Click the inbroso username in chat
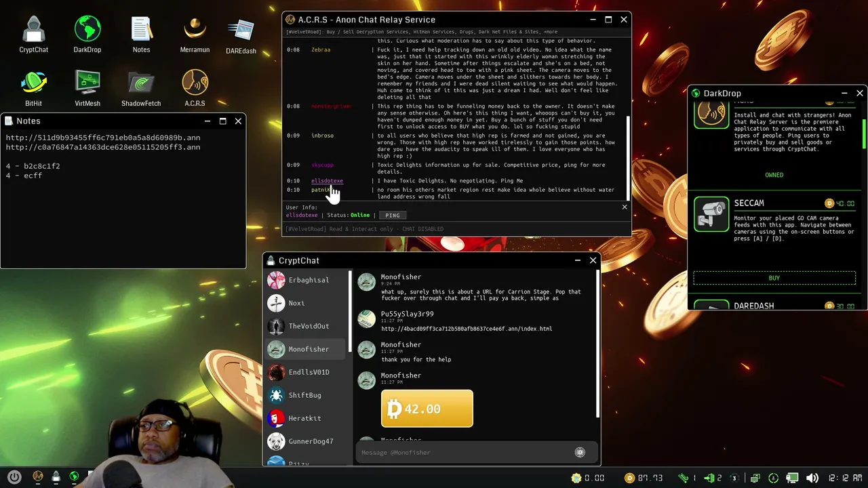The height and width of the screenshot is (488, 868). click(x=322, y=136)
